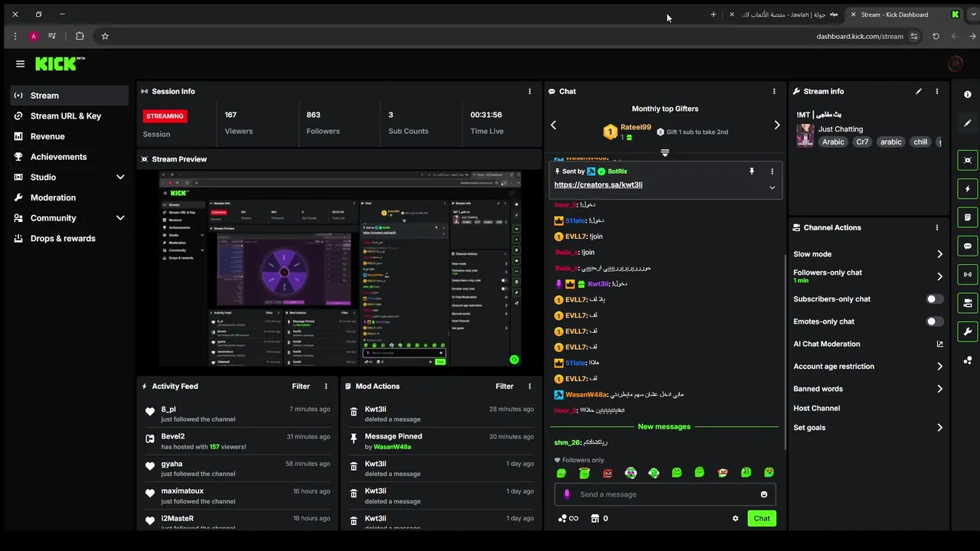Viewport: 980px width, 551px height.
Task: Open Mod Actions Filter
Action: click(x=505, y=386)
